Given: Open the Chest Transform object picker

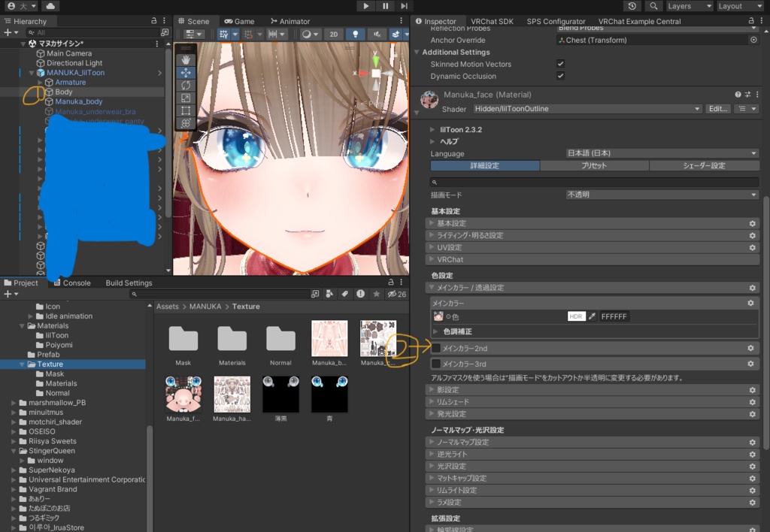Looking at the screenshot, I should pyautogui.click(x=753, y=40).
